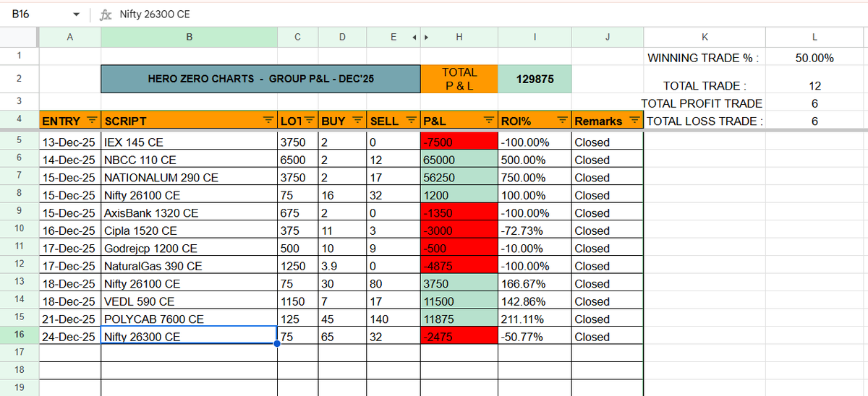Click the ROI cell showing 750.00%
Screen dimensions: 868x396
coord(535,177)
